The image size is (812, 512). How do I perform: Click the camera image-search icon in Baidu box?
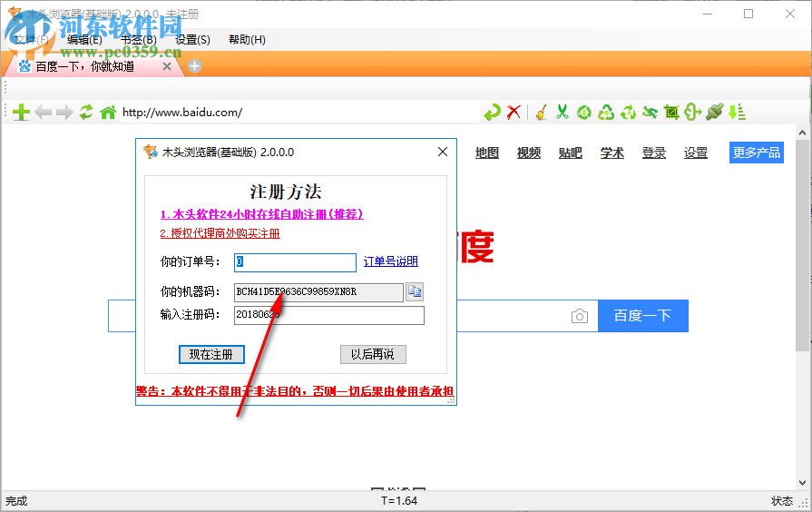coord(580,316)
